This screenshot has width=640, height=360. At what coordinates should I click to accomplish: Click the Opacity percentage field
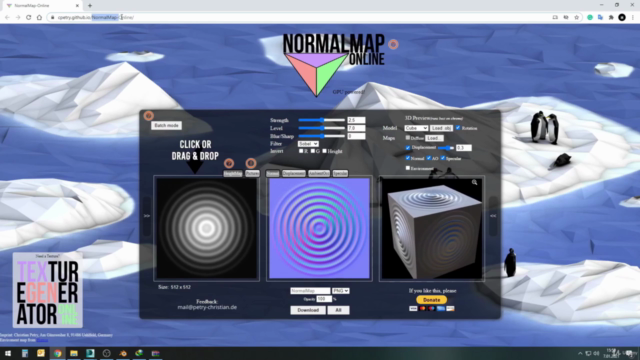[x=324, y=299]
